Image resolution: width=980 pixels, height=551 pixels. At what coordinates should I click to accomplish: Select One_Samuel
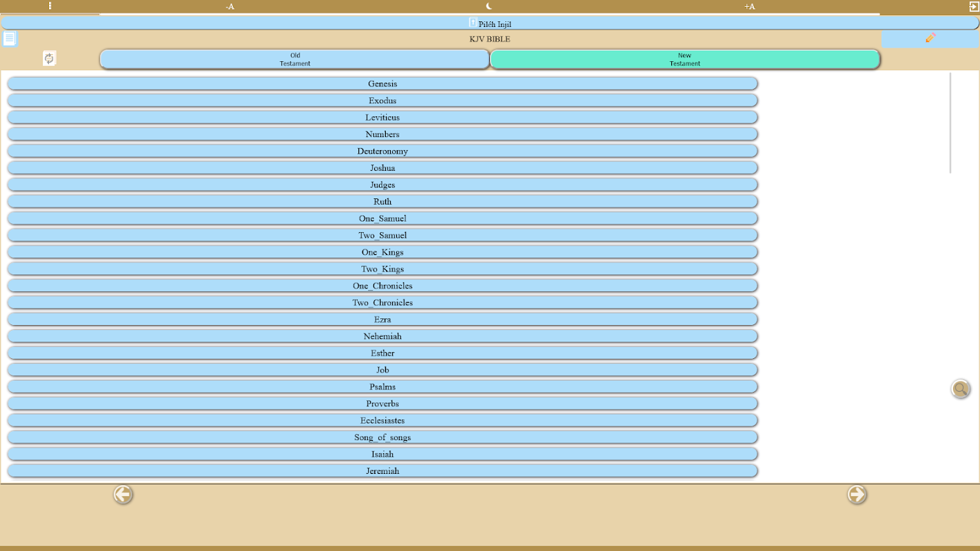coord(382,218)
